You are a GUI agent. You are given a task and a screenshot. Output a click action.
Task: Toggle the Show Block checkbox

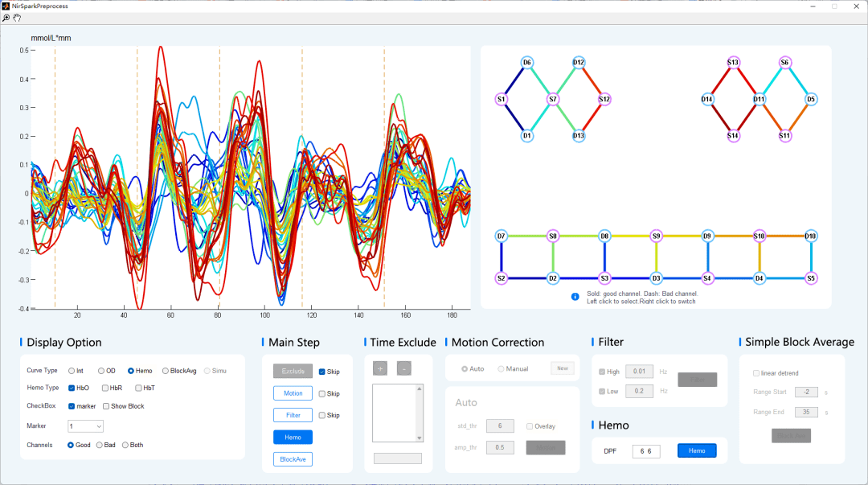tap(105, 406)
